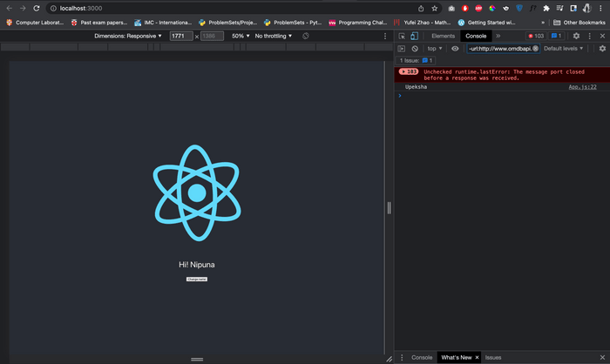Open console settings gear

coord(602,49)
